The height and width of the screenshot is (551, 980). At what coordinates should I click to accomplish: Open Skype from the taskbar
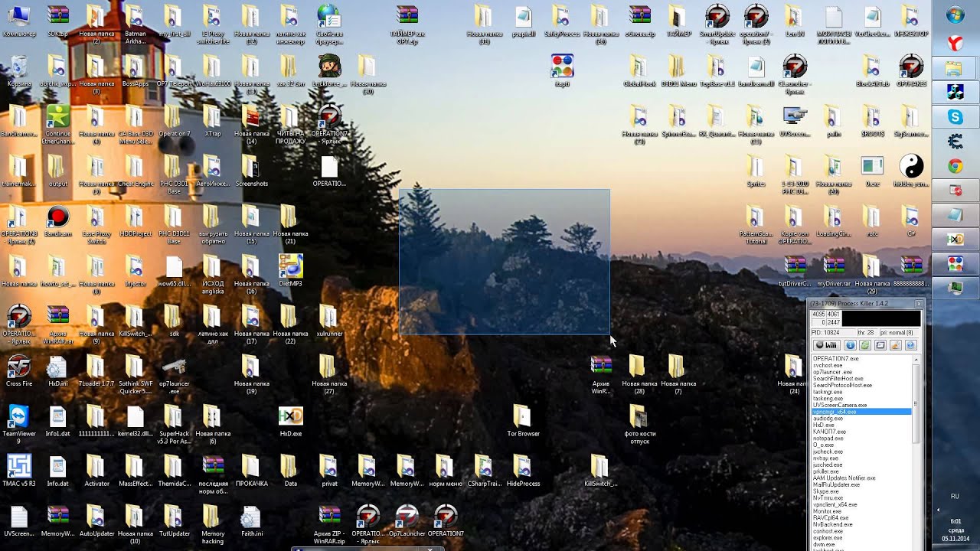coord(955,117)
